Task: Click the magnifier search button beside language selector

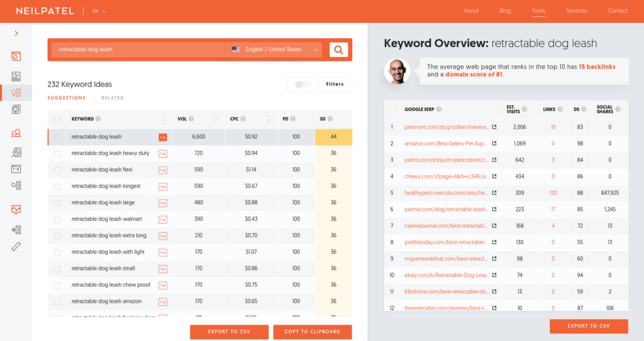Action: [x=338, y=50]
